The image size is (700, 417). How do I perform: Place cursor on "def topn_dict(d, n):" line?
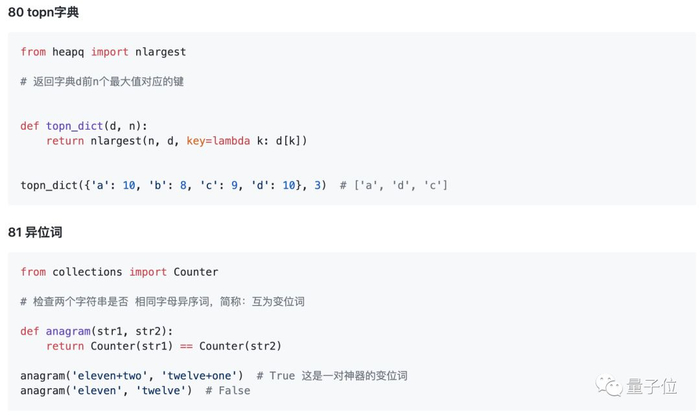[84, 126]
